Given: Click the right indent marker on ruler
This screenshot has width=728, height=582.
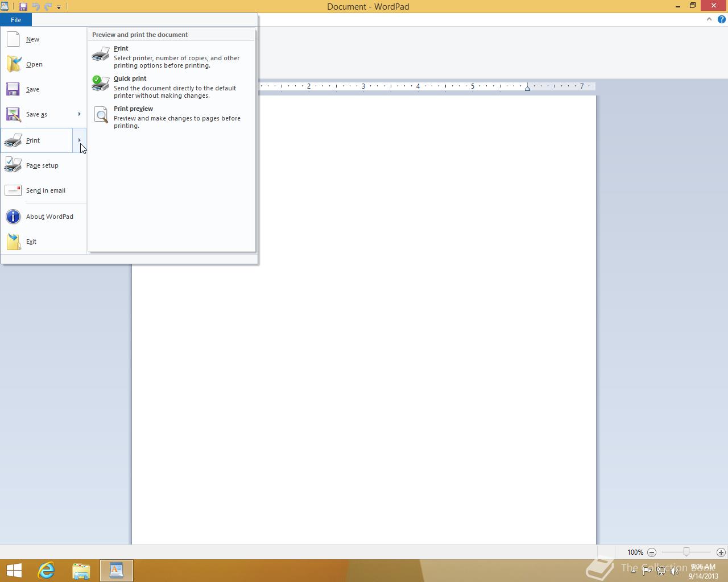Looking at the screenshot, I should 527,88.
